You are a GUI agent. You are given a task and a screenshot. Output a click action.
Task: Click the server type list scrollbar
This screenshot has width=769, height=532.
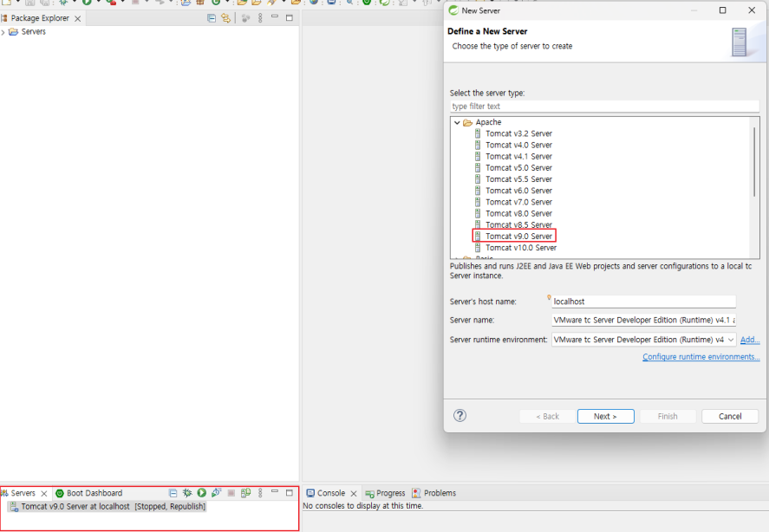753,162
